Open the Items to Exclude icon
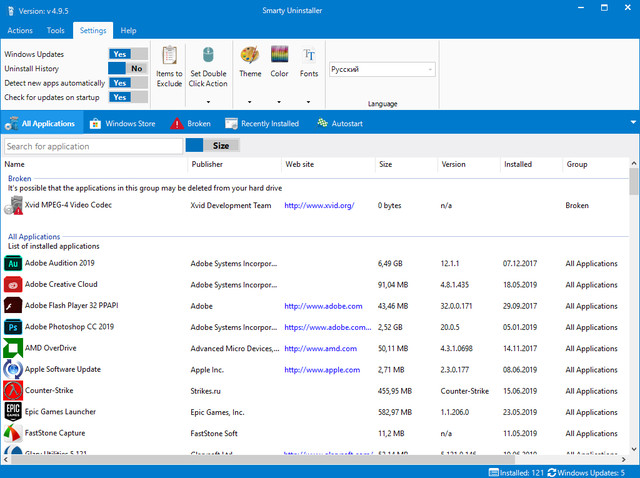The image size is (640, 478). 169,55
